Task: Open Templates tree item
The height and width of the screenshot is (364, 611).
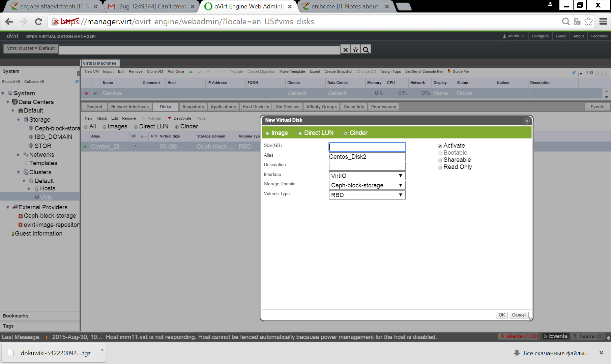Action: (x=43, y=163)
